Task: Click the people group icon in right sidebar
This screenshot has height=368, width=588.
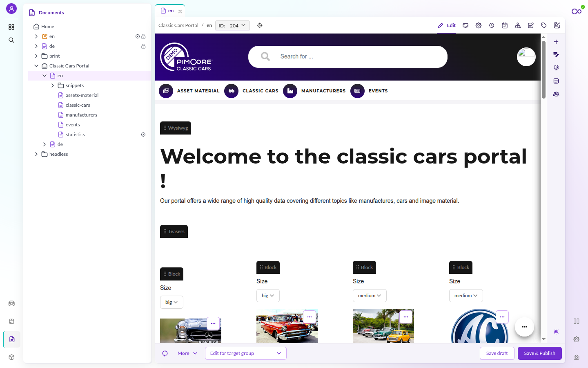Action: (556, 94)
